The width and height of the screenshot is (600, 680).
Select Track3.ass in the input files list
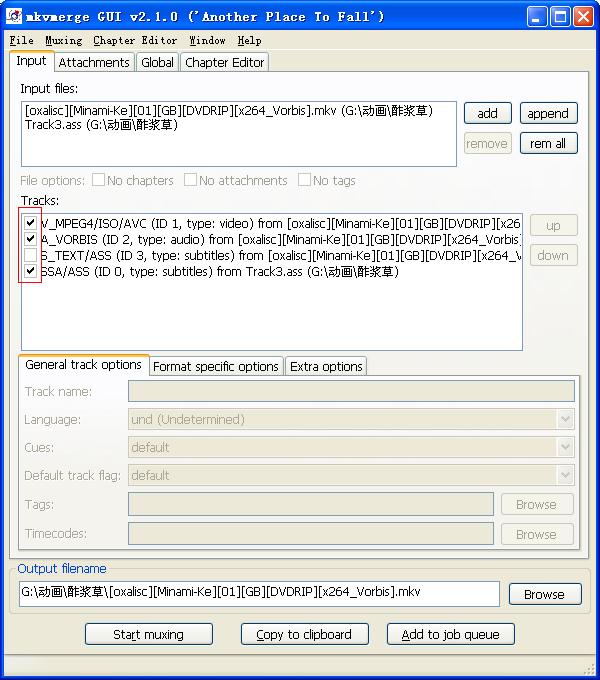[x=100, y=126]
